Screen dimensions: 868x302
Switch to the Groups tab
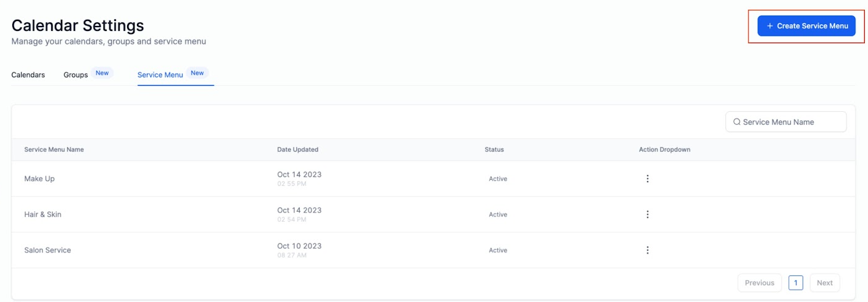(x=76, y=75)
